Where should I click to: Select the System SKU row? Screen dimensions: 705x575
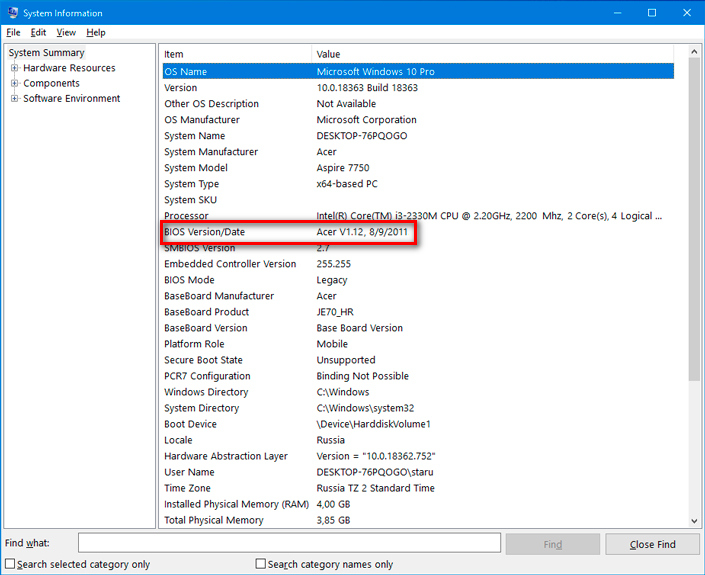[x=418, y=200]
